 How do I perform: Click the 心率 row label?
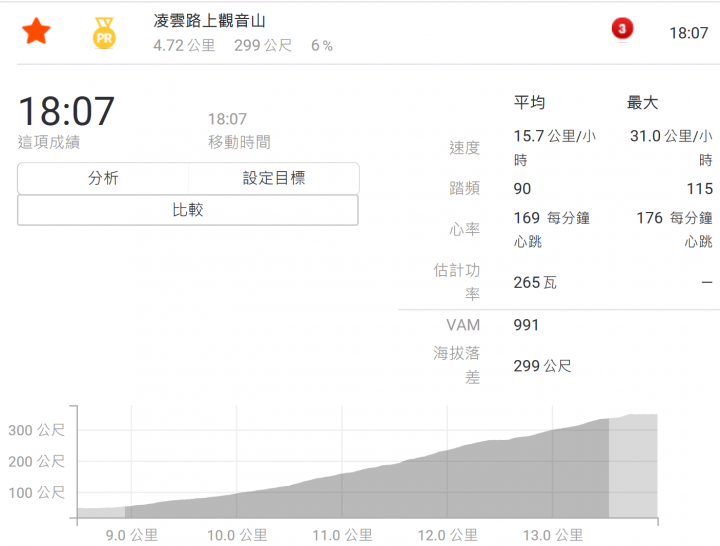click(464, 229)
